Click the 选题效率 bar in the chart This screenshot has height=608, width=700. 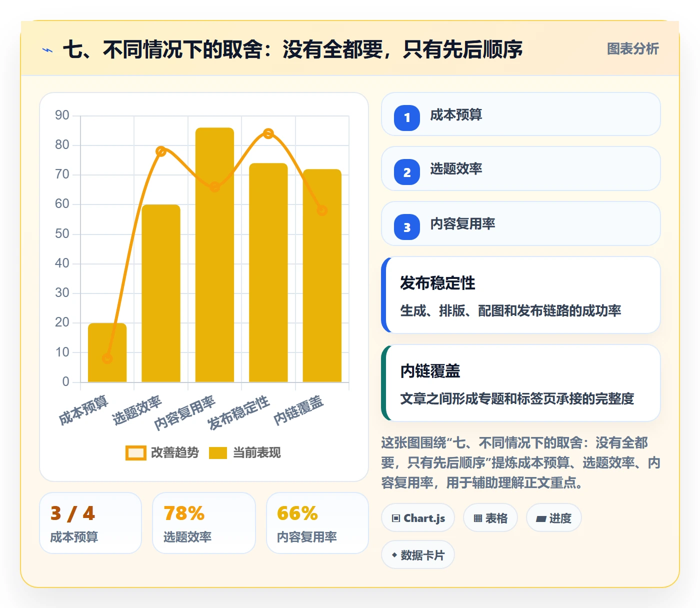(161, 293)
